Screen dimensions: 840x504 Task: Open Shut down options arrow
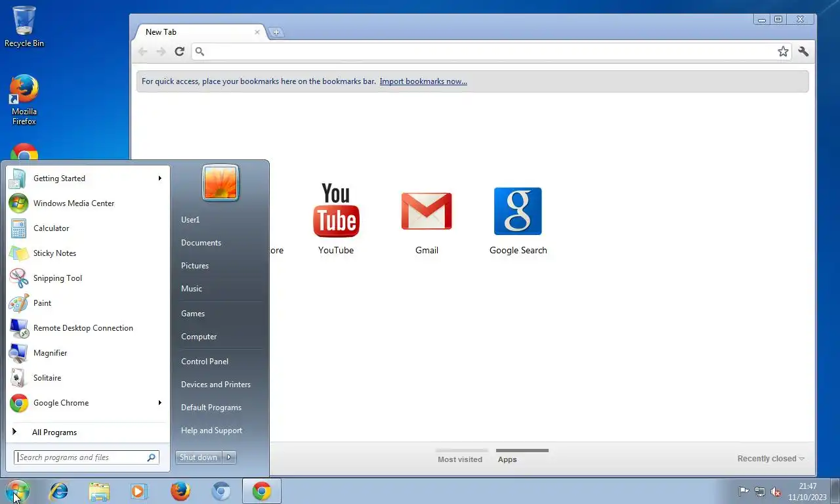pos(229,457)
